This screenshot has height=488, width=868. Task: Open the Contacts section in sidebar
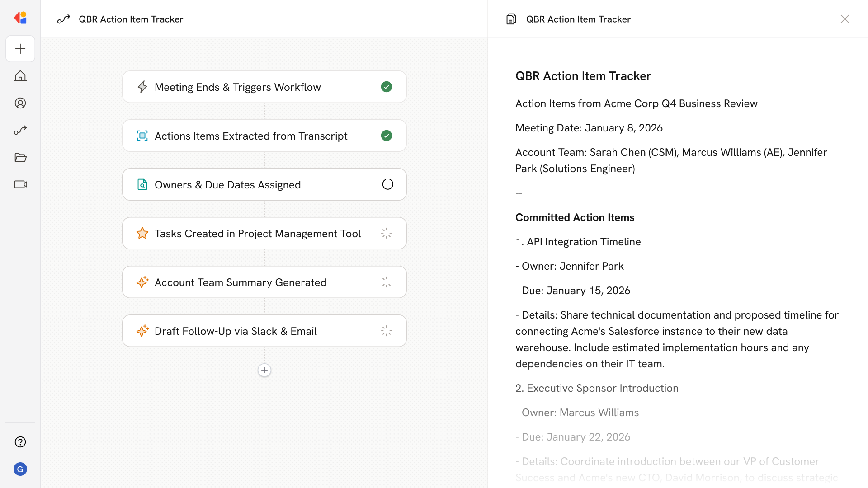click(x=20, y=103)
